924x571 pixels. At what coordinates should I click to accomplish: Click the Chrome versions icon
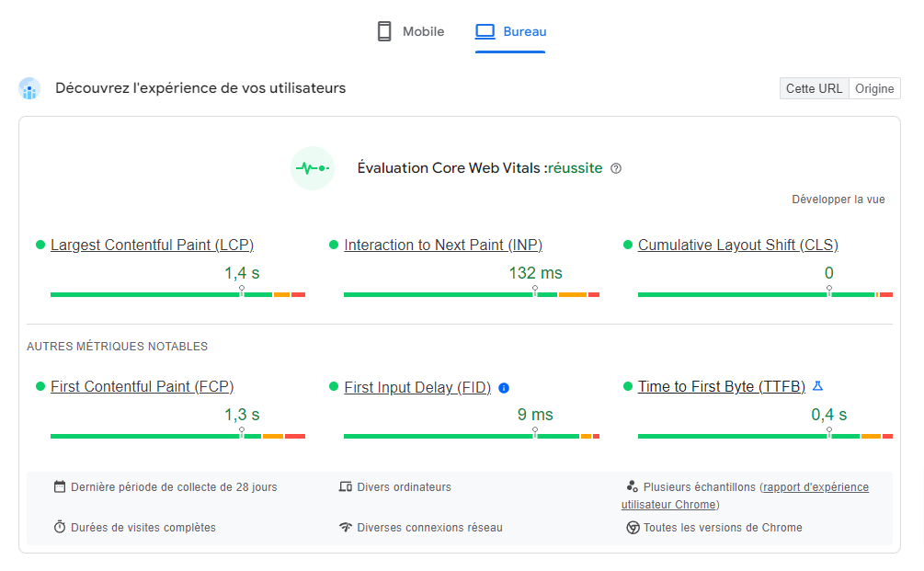coord(633,528)
